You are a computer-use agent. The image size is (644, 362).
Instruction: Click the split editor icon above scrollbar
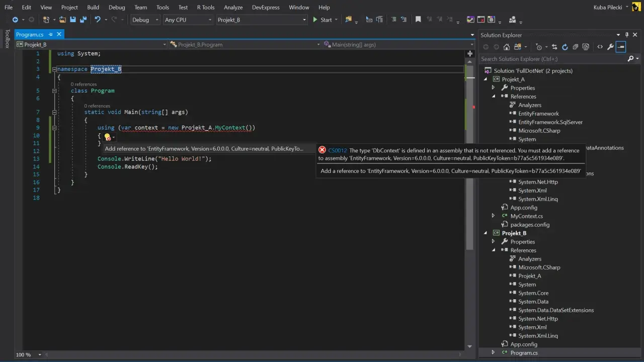click(x=470, y=53)
